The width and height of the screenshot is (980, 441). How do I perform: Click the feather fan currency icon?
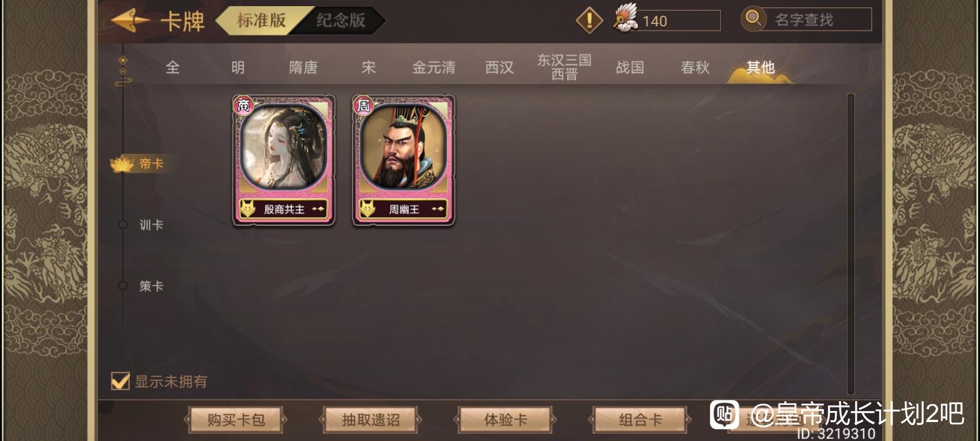point(625,18)
